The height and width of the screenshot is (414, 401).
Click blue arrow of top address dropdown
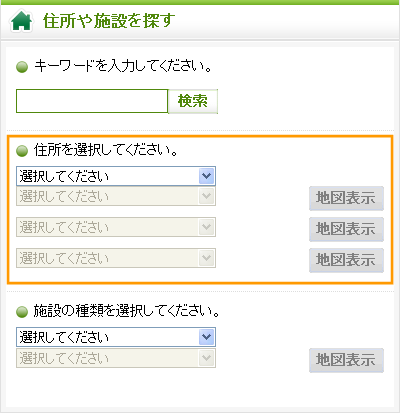207,176
